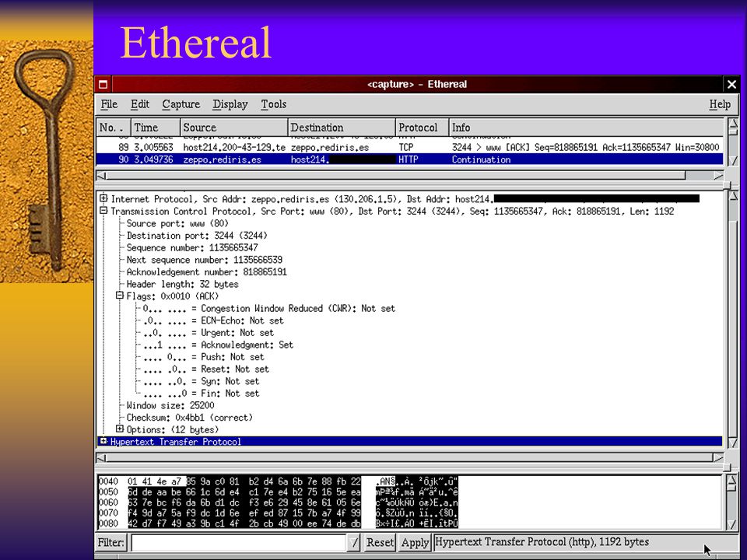The width and height of the screenshot is (747, 560).
Task: Sort by the Info column header
Action: pos(586,128)
